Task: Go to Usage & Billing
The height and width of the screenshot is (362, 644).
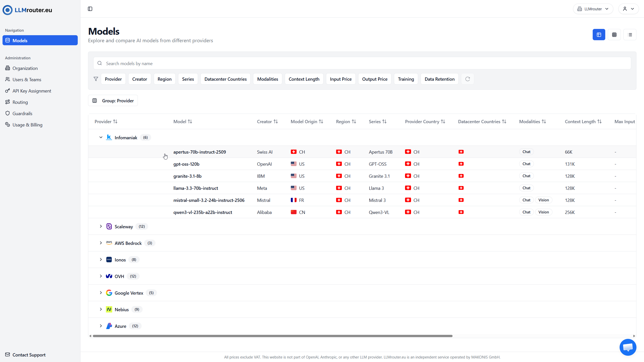Action: pyautogui.click(x=27, y=125)
